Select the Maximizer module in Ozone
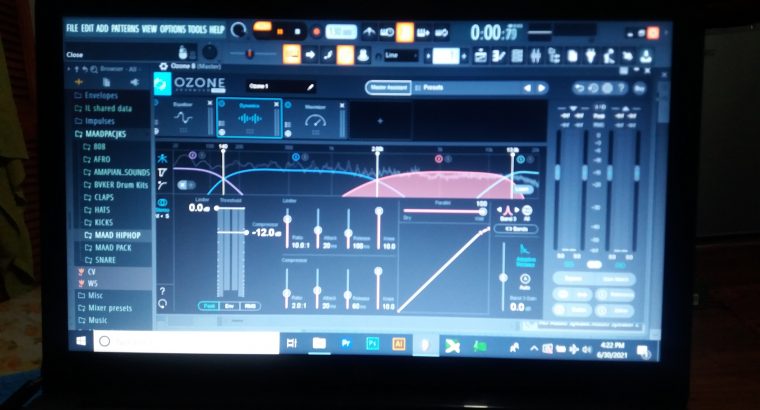This screenshot has width=760, height=410. 315,119
